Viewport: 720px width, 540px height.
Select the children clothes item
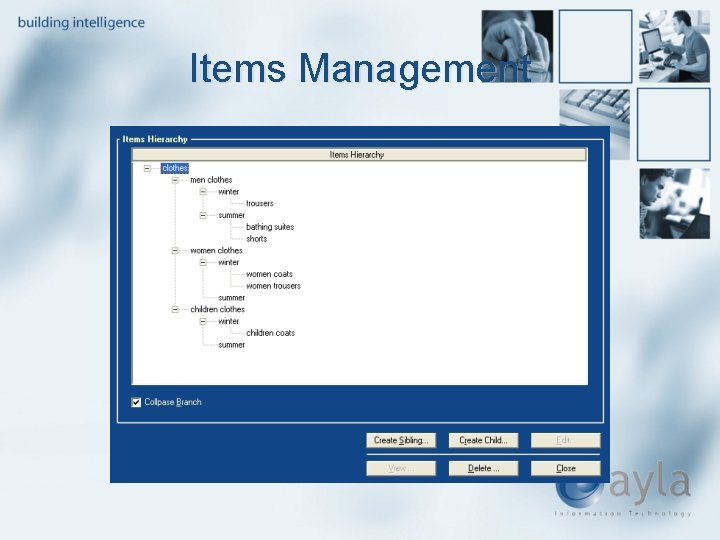tap(218, 309)
